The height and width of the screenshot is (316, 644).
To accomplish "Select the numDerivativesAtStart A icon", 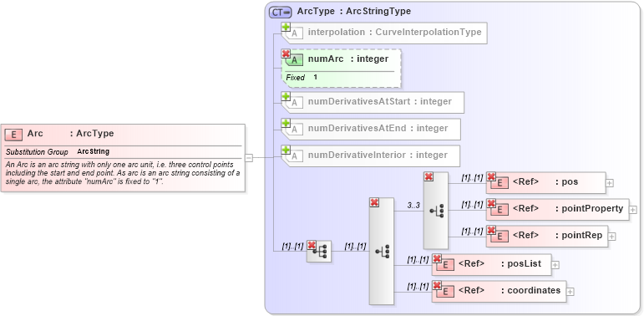I will pos(295,103).
